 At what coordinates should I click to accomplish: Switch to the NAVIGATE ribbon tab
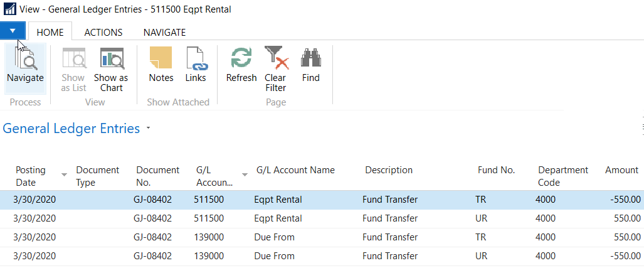[164, 32]
